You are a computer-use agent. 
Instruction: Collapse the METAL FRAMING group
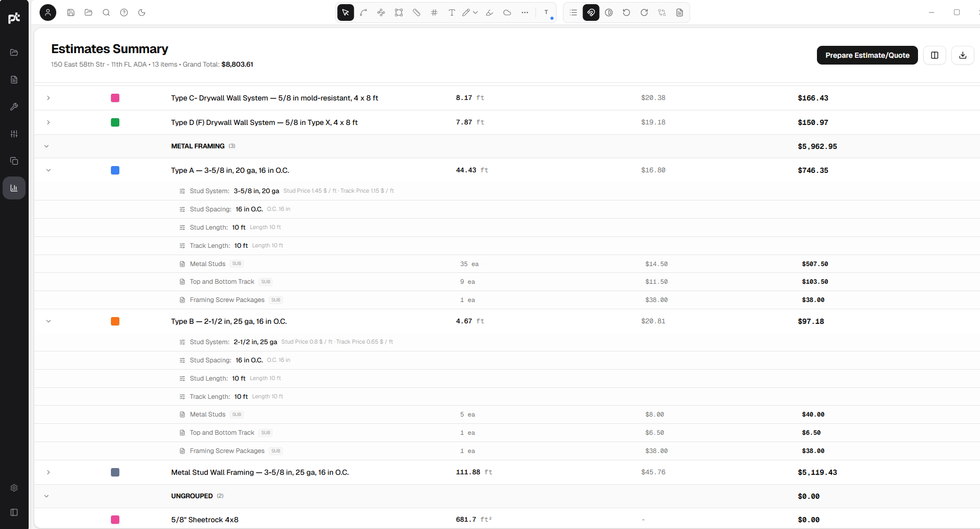[46, 146]
